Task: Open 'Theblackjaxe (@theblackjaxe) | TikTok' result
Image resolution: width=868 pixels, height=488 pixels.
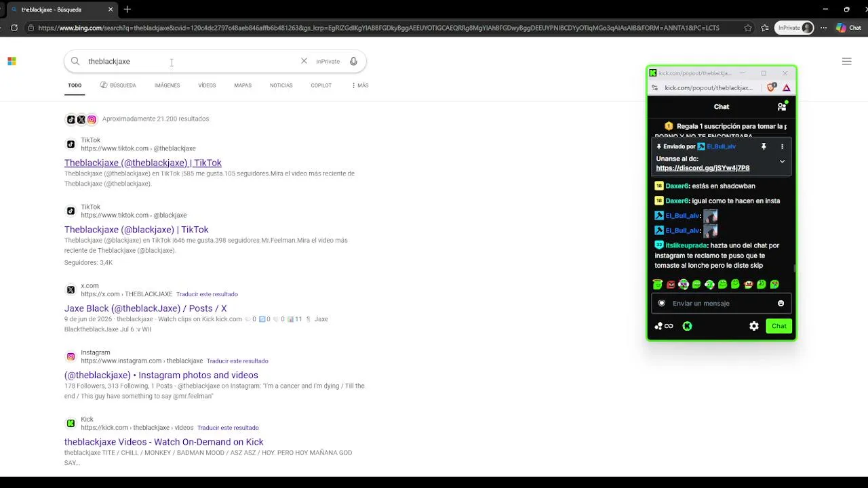Action: tap(143, 163)
